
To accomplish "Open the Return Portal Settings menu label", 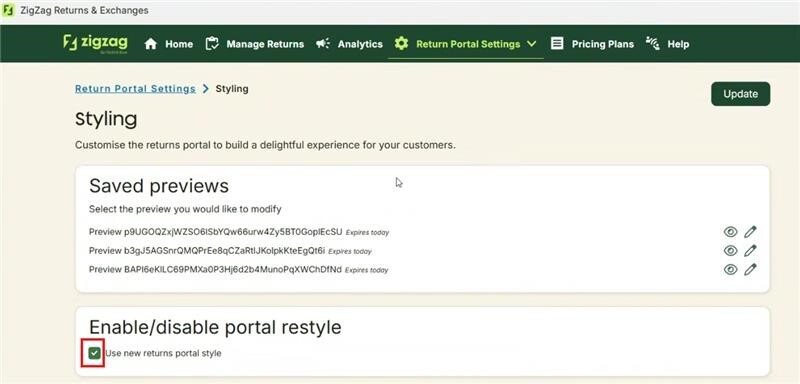I will (468, 44).
